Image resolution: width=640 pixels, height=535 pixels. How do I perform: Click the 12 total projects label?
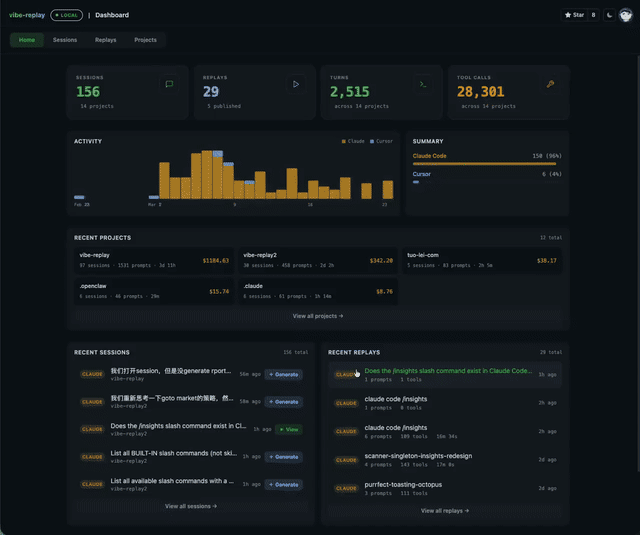(551, 238)
